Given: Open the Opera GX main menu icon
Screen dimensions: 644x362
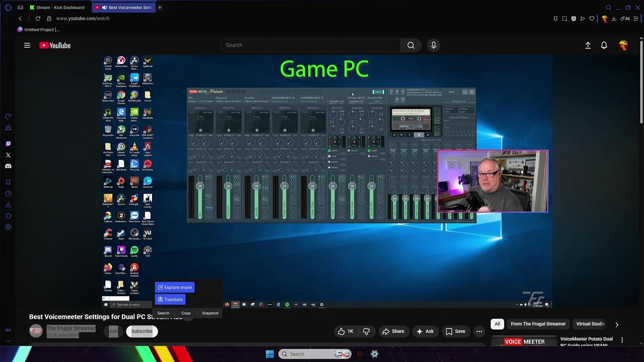Looking at the screenshot, I should click(x=8, y=8).
